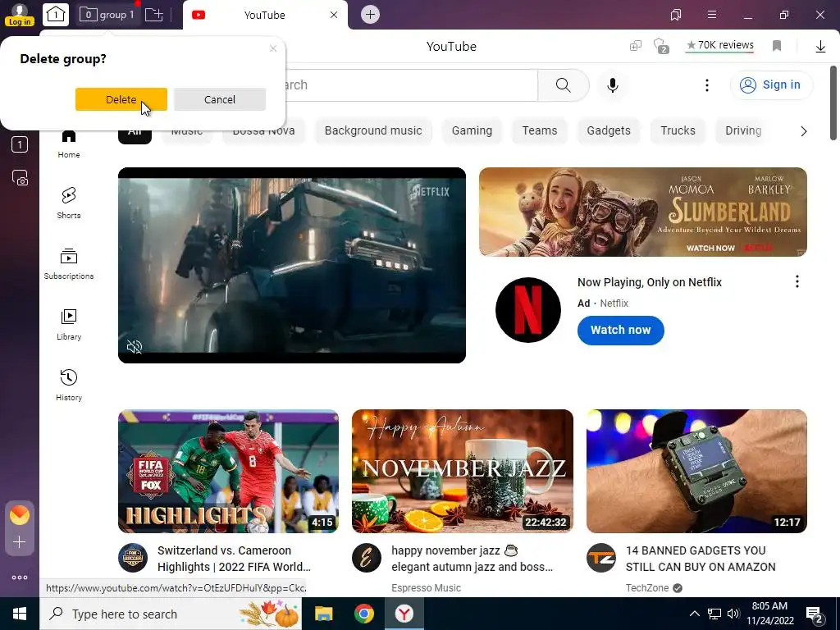This screenshot has width=840, height=630.
Task: Open History in the sidebar
Action: tap(69, 385)
